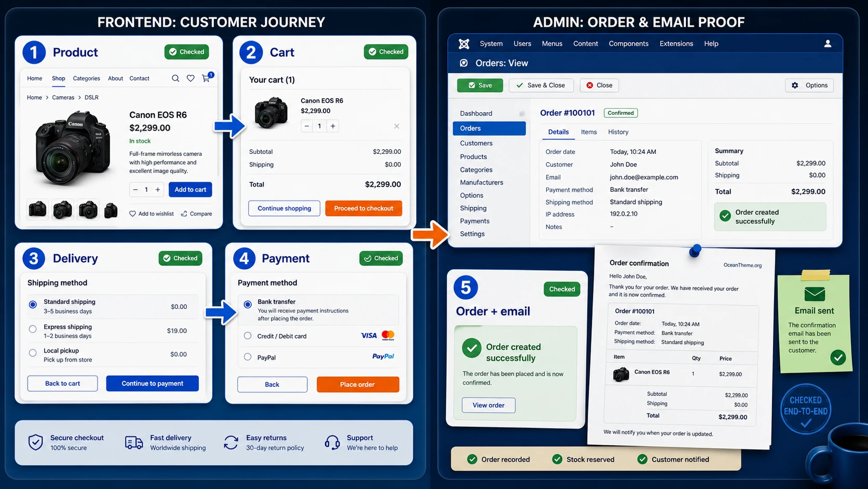The height and width of the screenshot is (489, 868).
Task: Open Products in admin sidebar
Action: pos(473,156)
